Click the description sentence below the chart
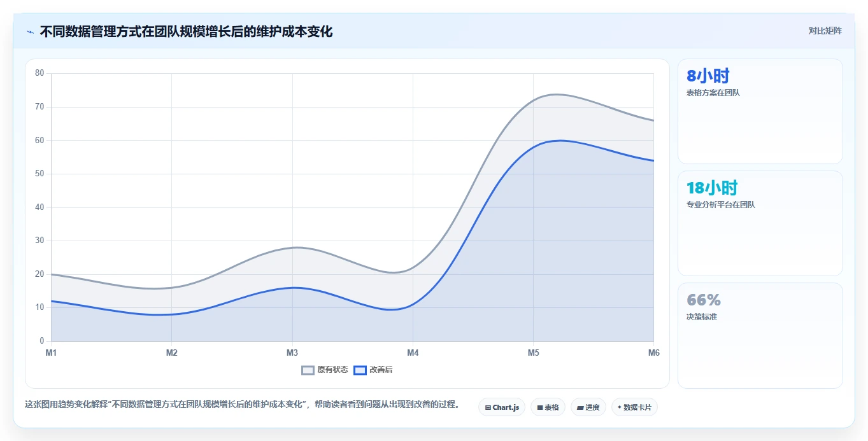 pos(243,405)
